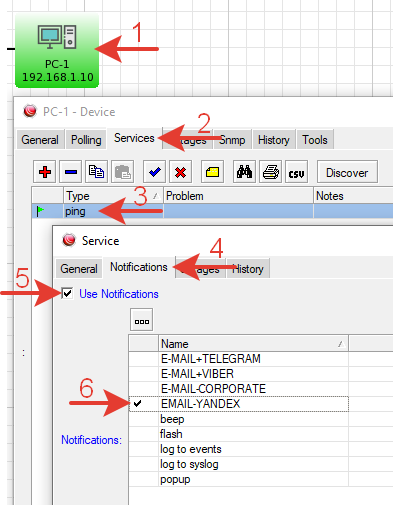Print the services list
The height and width of the screenshot is (505, 393).
(x=270, y=172)
